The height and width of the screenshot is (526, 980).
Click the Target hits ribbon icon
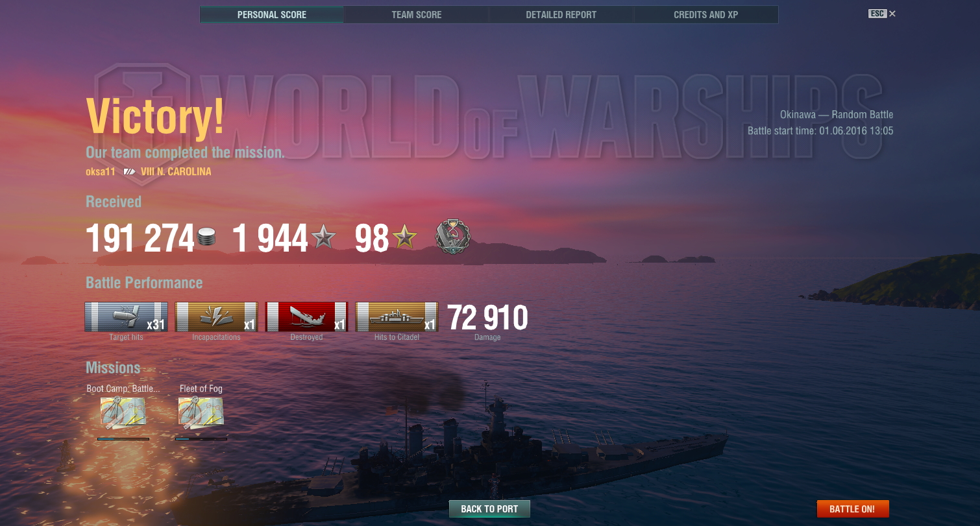point(126,317)
